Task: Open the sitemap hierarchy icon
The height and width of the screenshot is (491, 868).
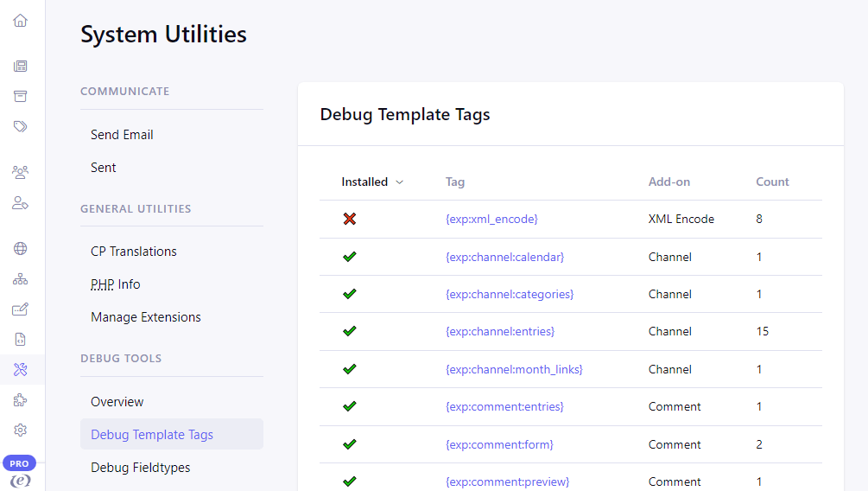Action: click(x=20, y=279)
